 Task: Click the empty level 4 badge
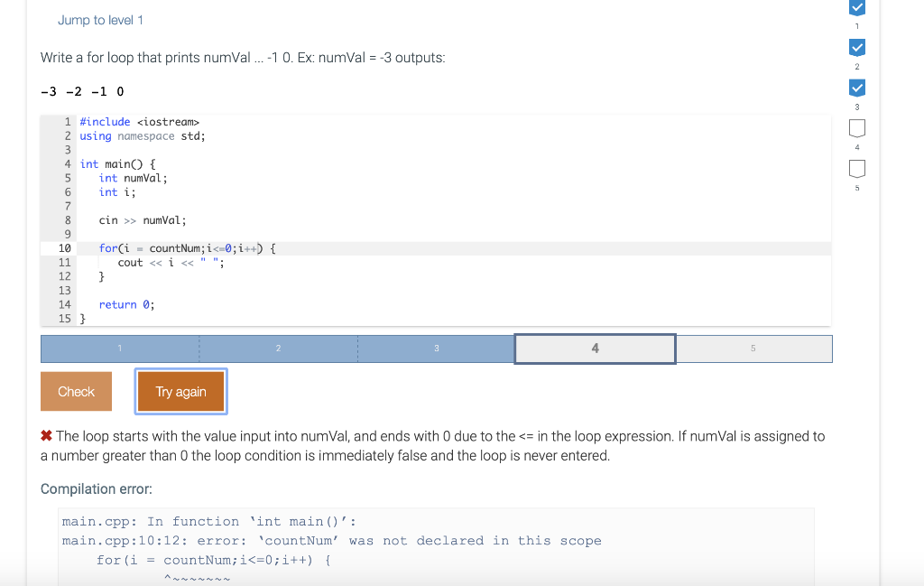[x=857, y=128]
